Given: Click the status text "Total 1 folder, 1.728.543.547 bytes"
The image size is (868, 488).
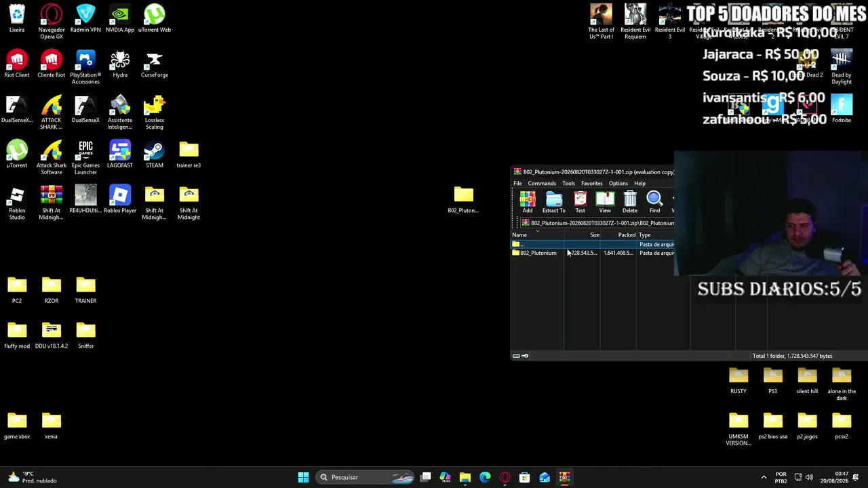Looking at the screenshot, I should click(x=792, y=356).
